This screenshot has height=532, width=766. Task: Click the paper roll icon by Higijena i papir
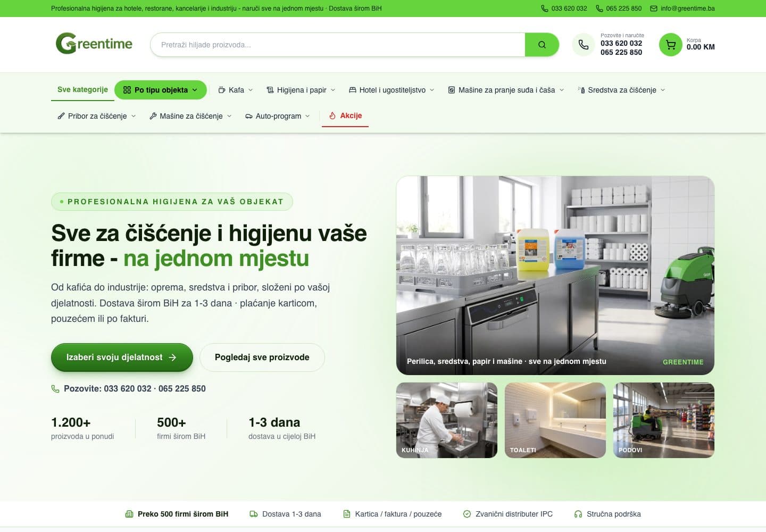point(270,90)
